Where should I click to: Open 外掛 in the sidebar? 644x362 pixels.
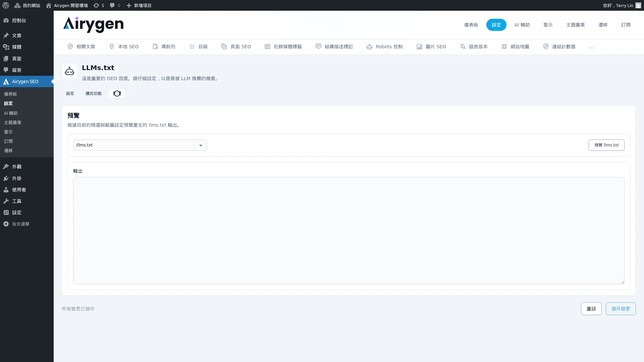click(27, 178)
